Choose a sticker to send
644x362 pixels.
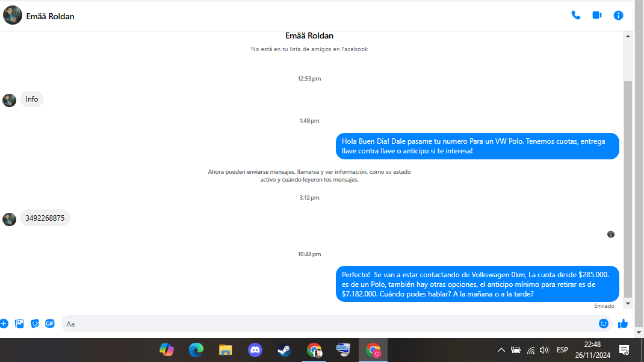point(35,324)
